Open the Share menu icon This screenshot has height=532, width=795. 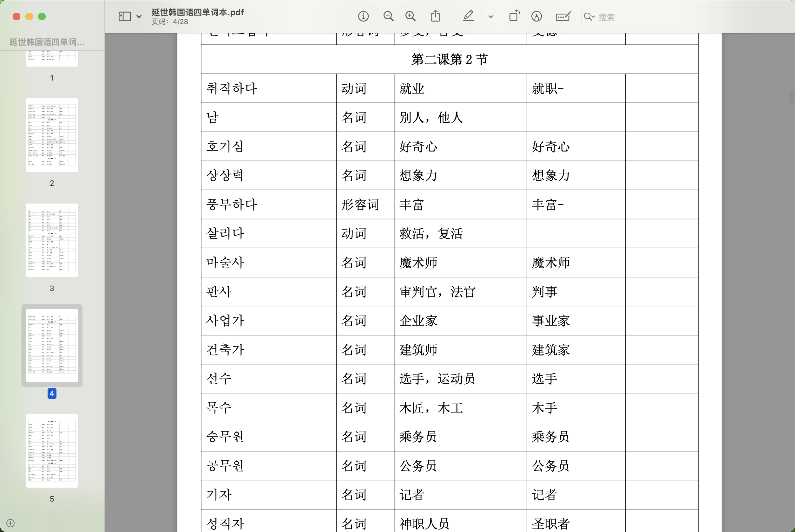tap(436, 16)
